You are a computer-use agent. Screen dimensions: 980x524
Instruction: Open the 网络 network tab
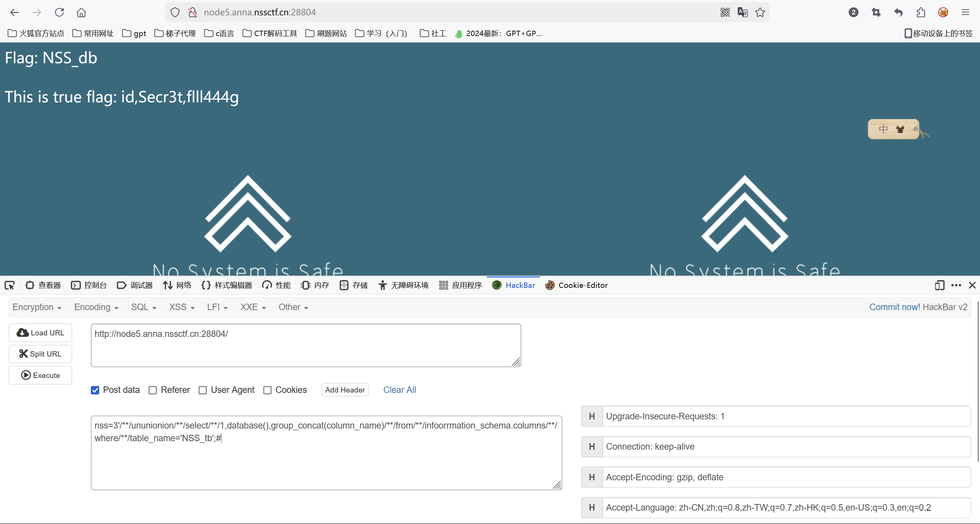(x=177, y=285)
